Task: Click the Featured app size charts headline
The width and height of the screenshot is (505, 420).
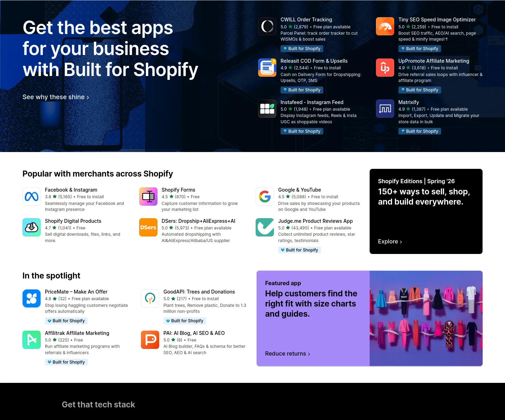Action: (311, 304)
